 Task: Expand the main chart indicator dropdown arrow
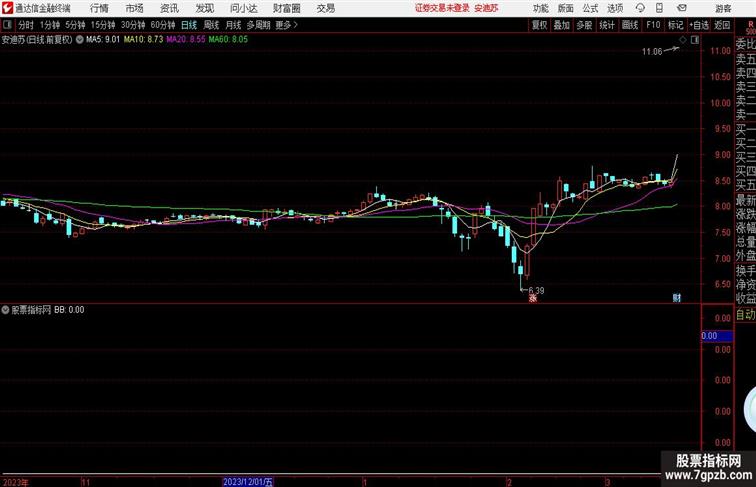(x=80, y=40)
